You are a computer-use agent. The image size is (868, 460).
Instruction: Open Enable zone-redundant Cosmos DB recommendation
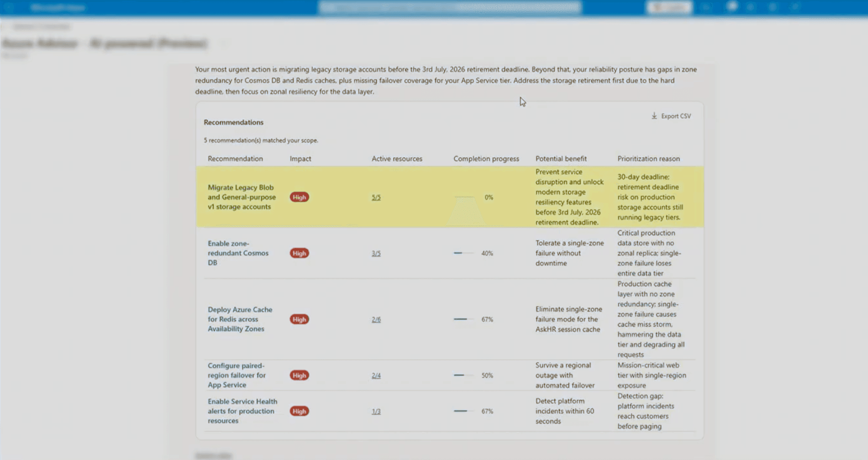238,253
